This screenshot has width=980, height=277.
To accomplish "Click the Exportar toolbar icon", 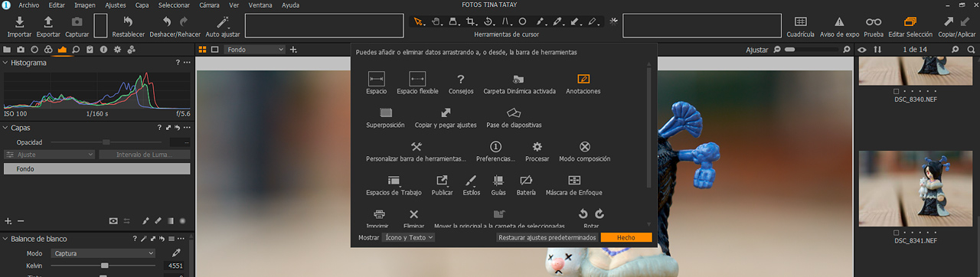I will click(x=48, y=22).
